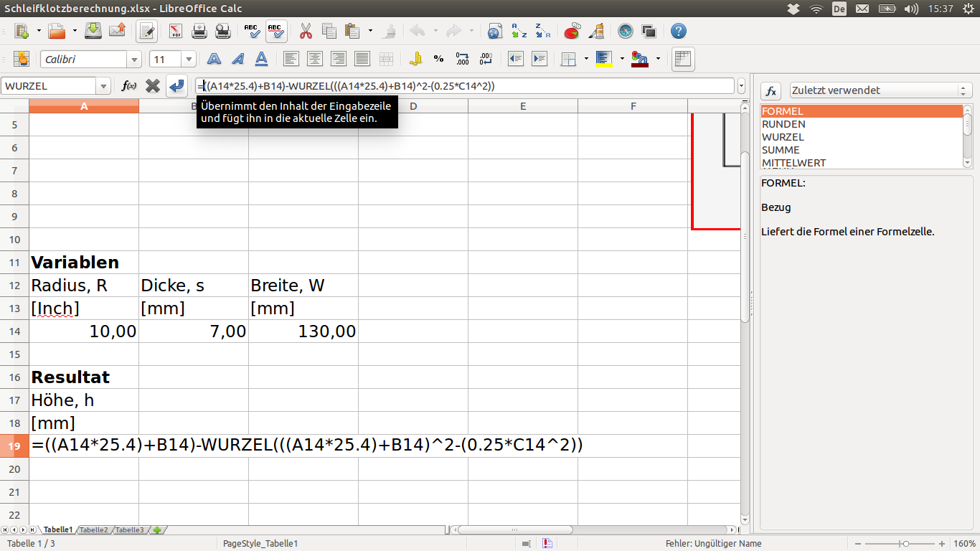Open 'Zuletzt verwendet' category dropdown

point(880,90)
